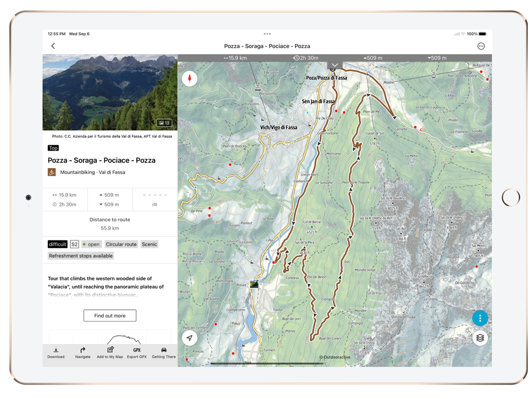The height and width of the screenshot is (399, 532).
Task: Collapse the map stats chevron
Action: (x=335, y=65)
